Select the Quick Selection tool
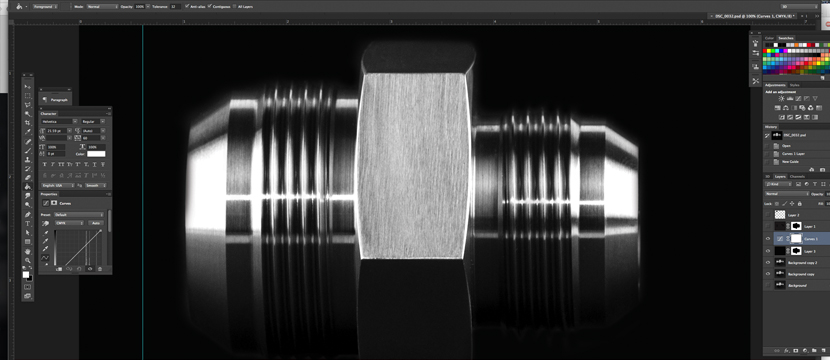This screenshot has height=360, width=830. (28, 113)
